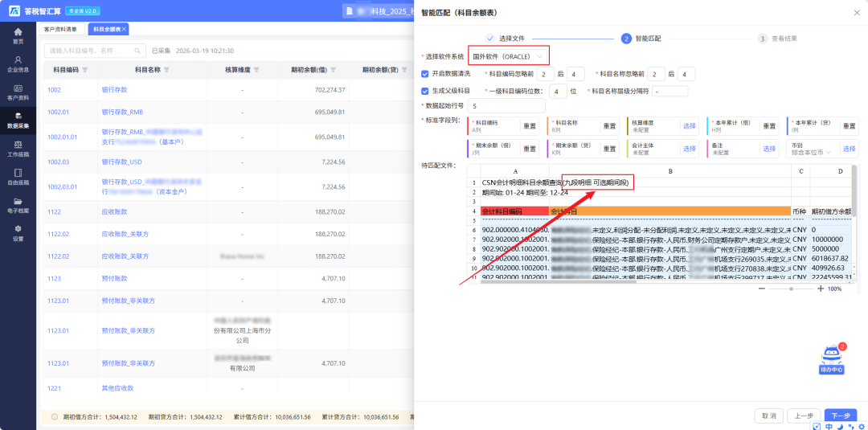The height and width of the screenshot is (430, 868).
Task: Open the 其他应收款 account name link
Action: click(x=118, y=388)
